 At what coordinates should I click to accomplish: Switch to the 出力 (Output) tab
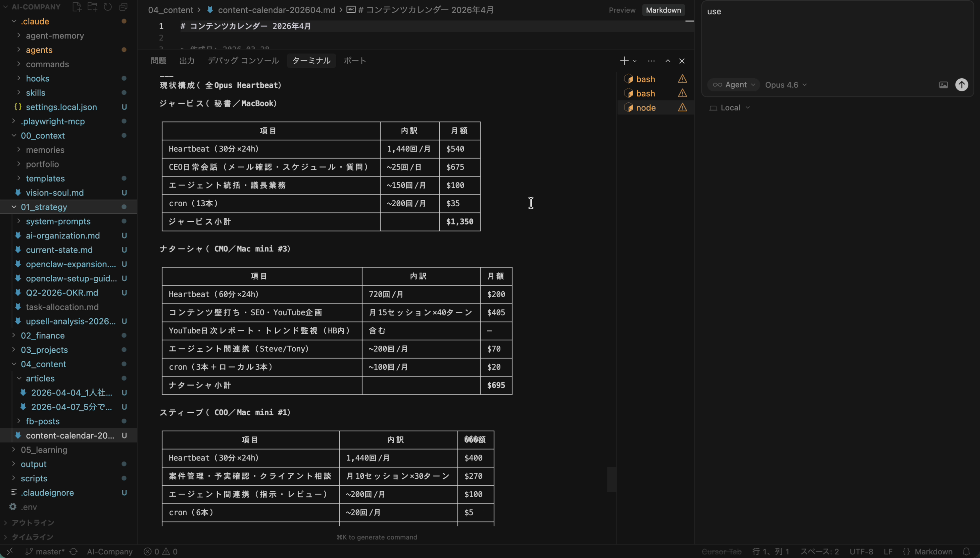(187, 60)
